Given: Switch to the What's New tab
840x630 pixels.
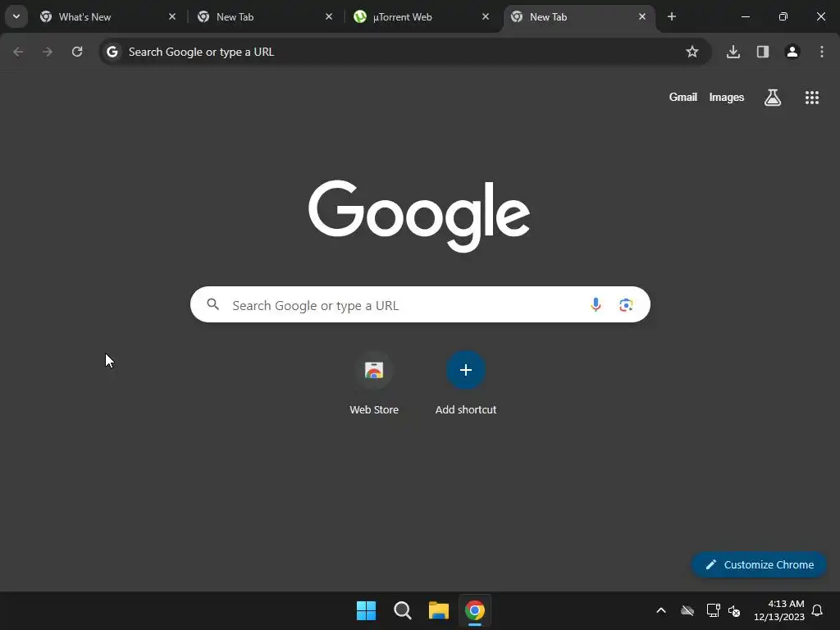Looking at the screenshot, I should (107, 16).
